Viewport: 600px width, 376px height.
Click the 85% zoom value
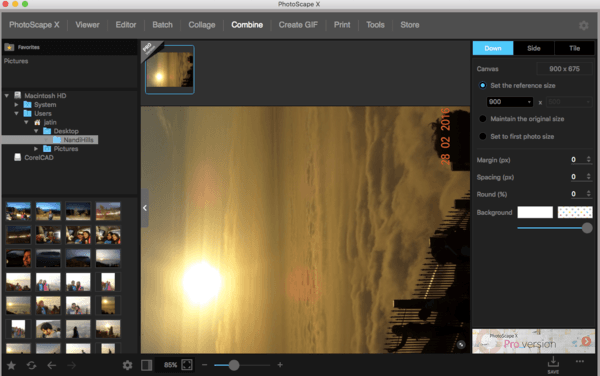pyautogui.click(x=170, y=365)
